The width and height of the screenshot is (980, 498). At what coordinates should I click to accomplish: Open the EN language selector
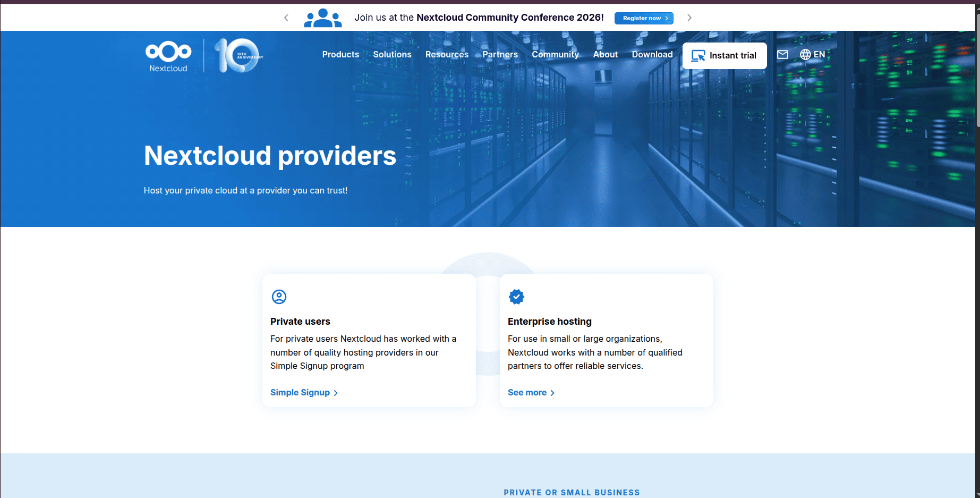click(x=813, y=54)
